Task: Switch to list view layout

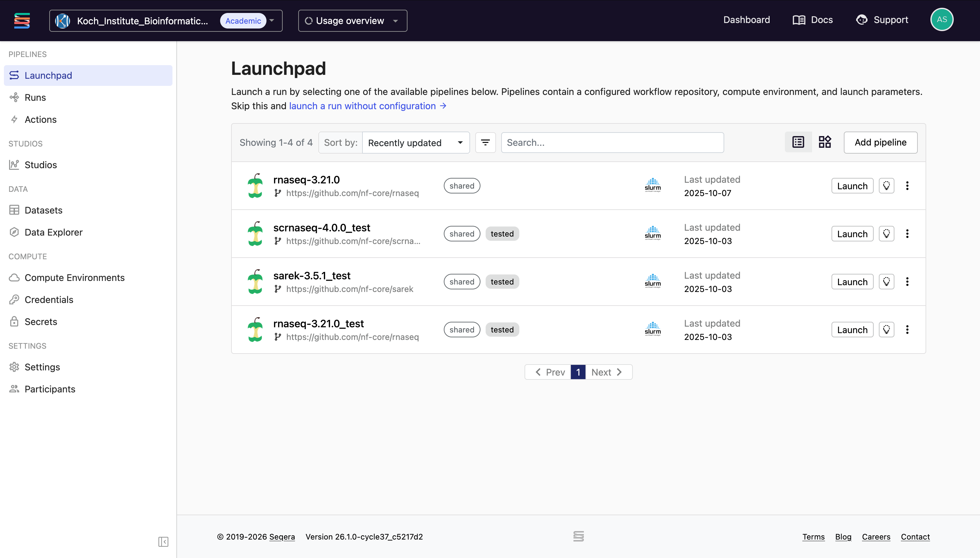Action: 798,142
